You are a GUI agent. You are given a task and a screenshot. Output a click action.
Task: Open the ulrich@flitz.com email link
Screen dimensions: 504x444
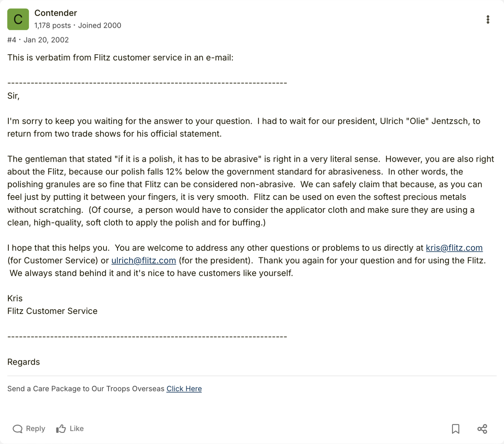pos(144,260)
